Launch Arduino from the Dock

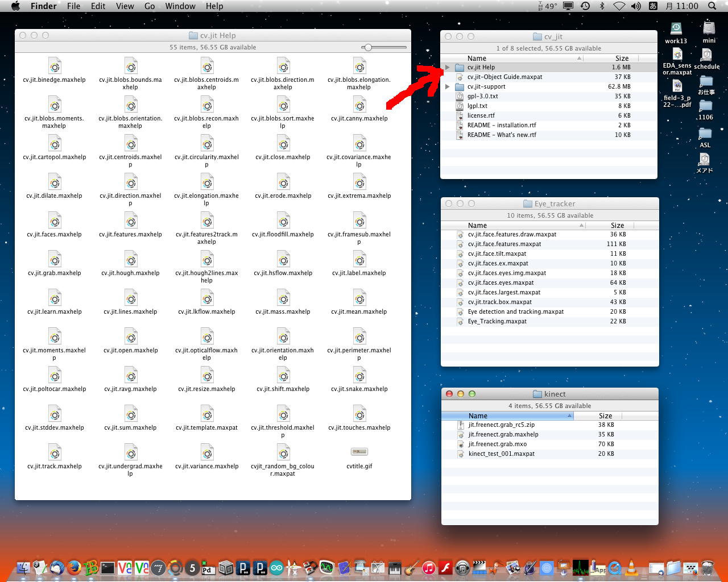(277, 567)
